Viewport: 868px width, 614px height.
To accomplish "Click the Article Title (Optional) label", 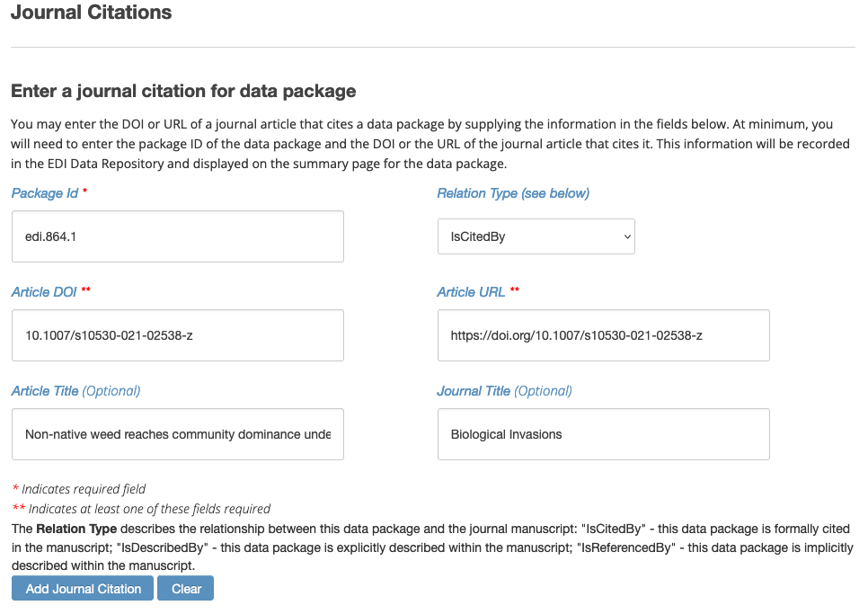I will [x=75, y=391].
